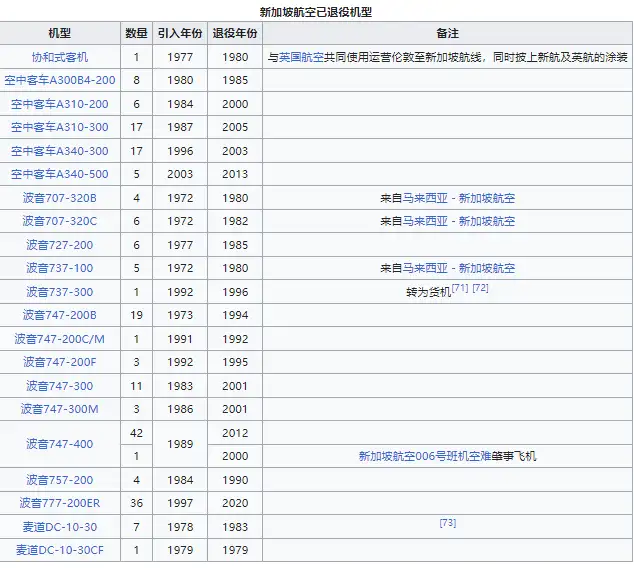Open the 波音747-200F link
The width and height of the screenshot is (634, 568).
click(59, 361)
